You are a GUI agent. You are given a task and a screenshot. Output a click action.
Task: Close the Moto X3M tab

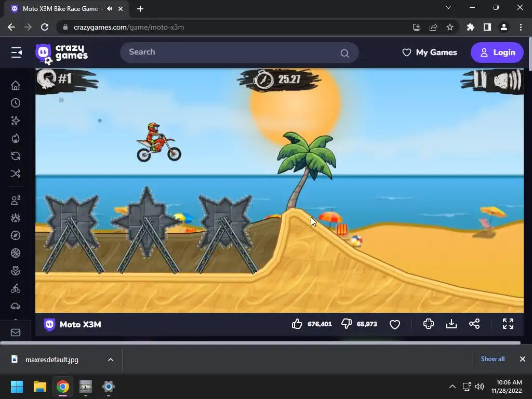point(121,9)
